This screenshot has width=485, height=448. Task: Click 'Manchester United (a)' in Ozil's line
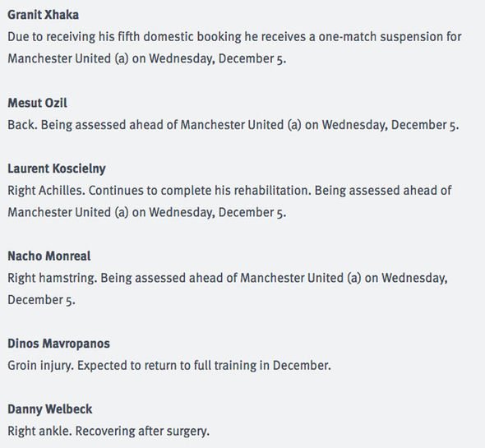(241, 125)
